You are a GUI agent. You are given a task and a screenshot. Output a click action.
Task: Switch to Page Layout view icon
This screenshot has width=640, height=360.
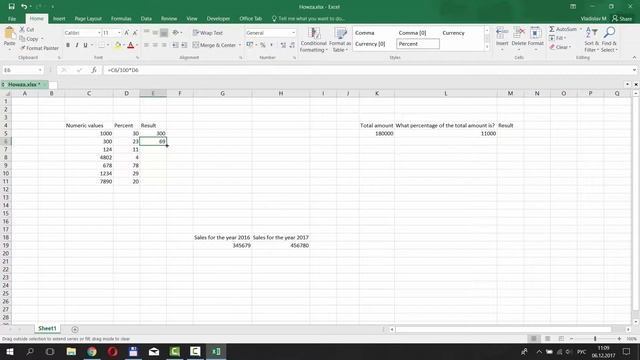pyautogui.click(x=547, y=339)
